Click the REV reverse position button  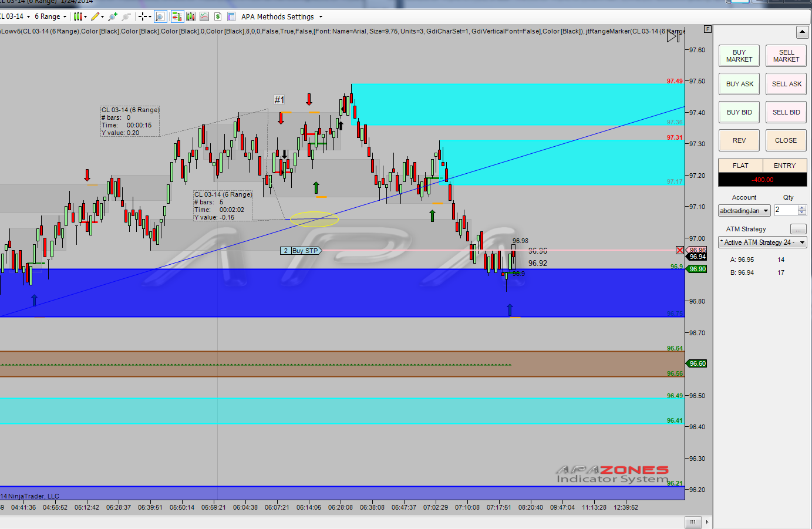(x=739, y=140)
